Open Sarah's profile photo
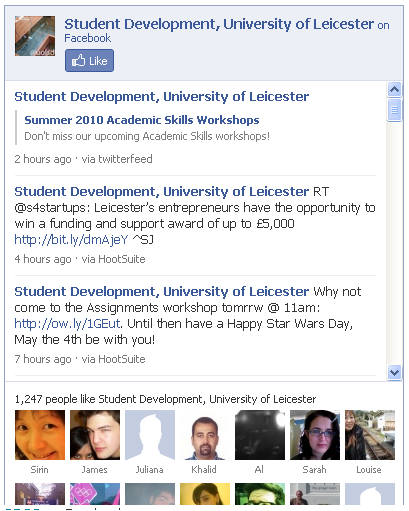This screenshot has height=511, width=409. (x=315, y=435)
